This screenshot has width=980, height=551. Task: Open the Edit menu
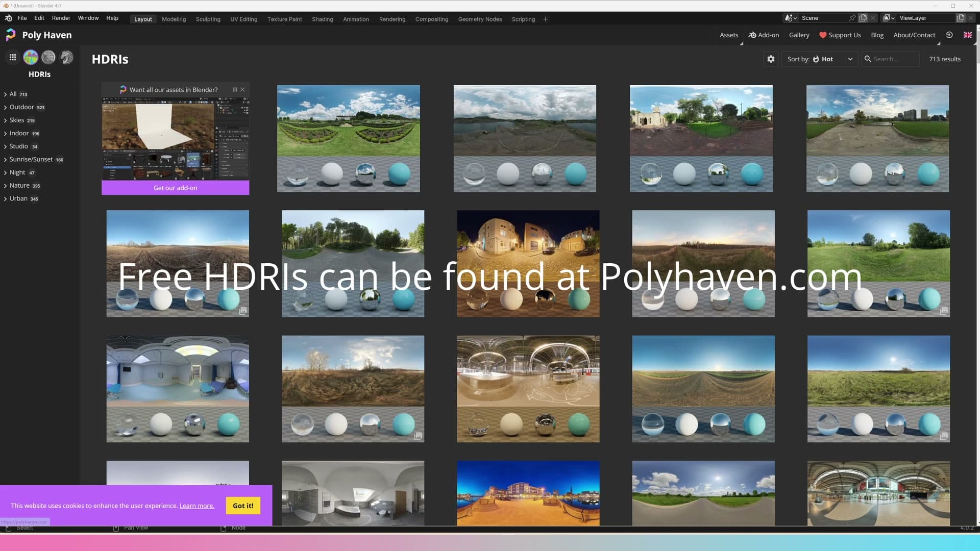pyautogui.click(x=39, y=18)
